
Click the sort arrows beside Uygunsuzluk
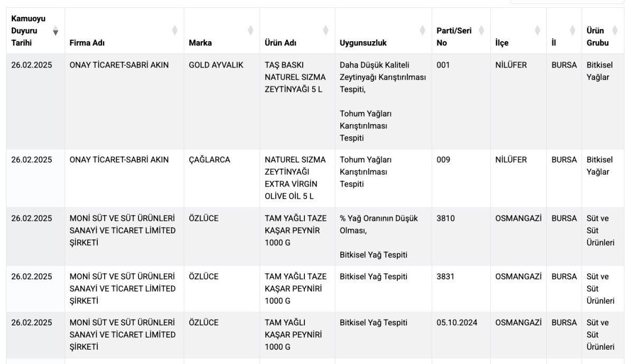click(x=422, y=31)
